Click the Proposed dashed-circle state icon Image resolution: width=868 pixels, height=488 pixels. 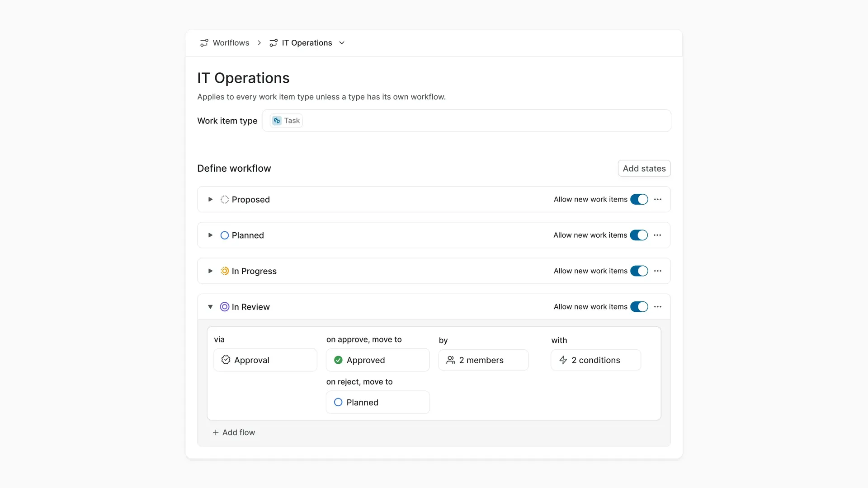click(x=224, y=199)
